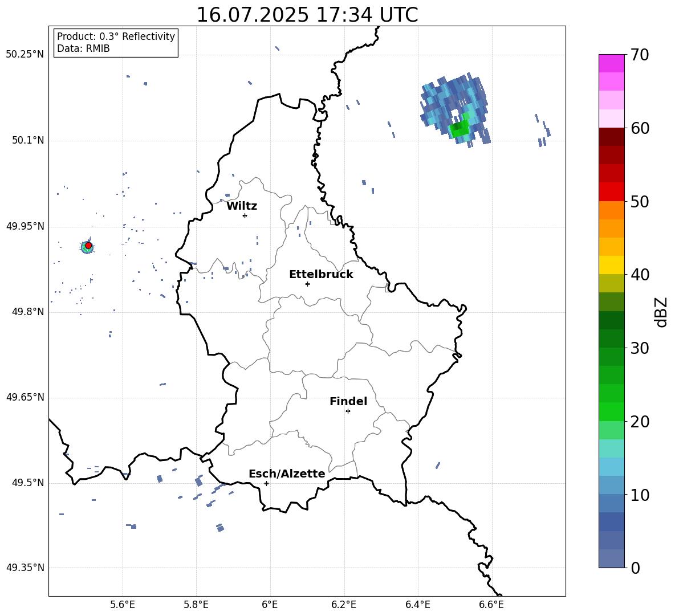Click the '30' colorbar tick label
This screenshot has width=675, height=616.
[x=640, y=348]
